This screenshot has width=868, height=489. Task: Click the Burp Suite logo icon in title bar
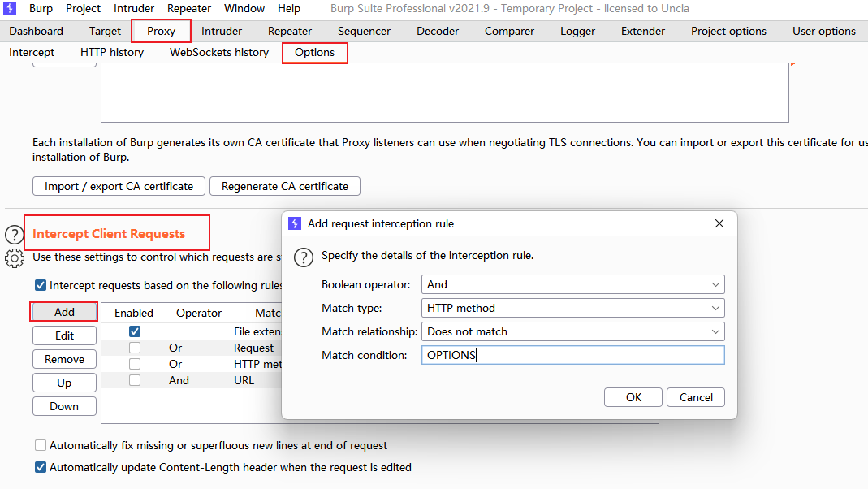pos(10,8)
